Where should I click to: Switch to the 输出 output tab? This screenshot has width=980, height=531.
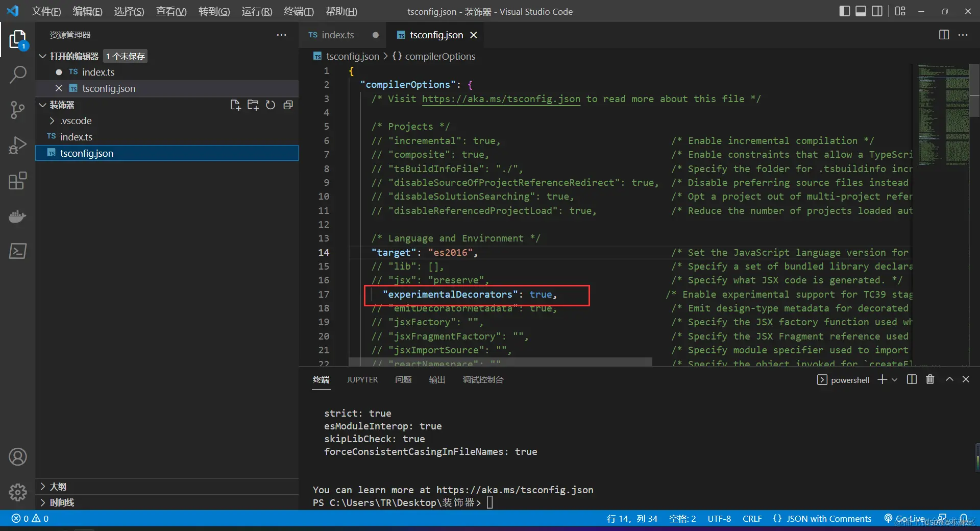[437, 379]
